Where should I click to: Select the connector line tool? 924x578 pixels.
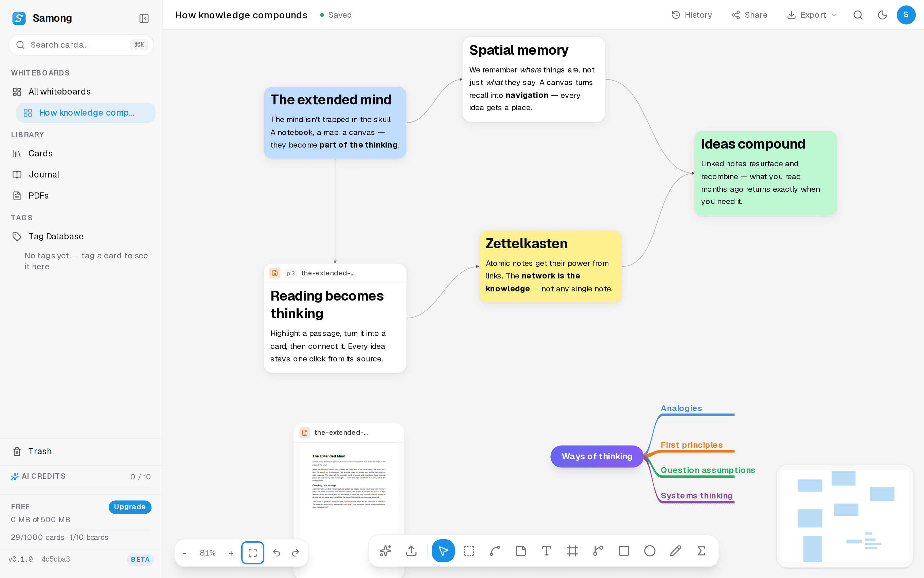coord(495,551)
